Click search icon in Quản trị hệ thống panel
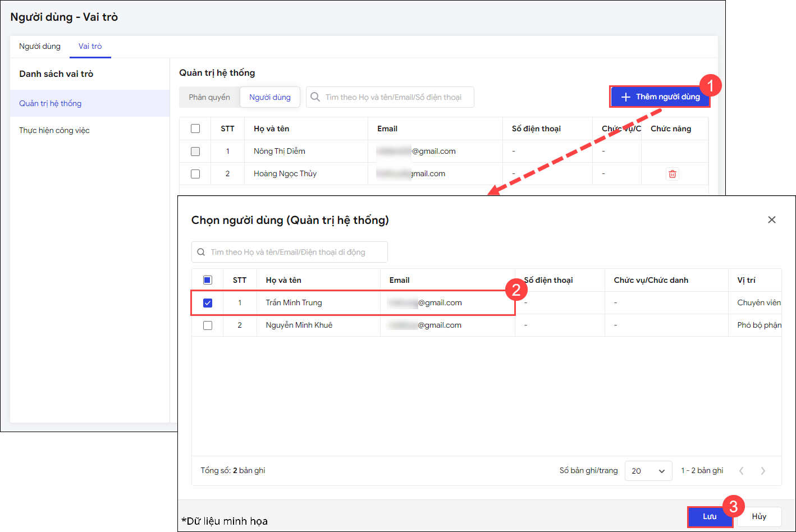 tap(315, 97)
